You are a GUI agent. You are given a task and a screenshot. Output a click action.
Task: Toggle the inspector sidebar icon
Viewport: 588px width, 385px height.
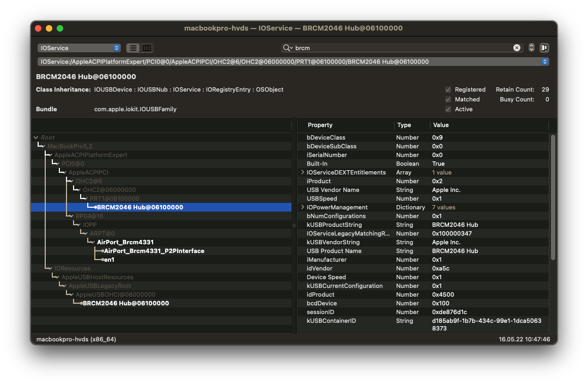(x=544, y=47)
